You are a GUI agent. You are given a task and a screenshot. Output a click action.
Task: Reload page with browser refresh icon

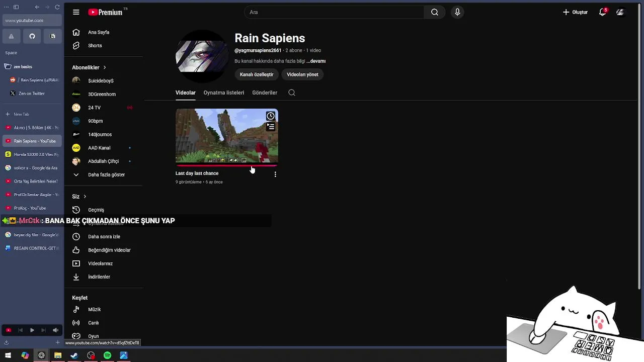[57, 7]
